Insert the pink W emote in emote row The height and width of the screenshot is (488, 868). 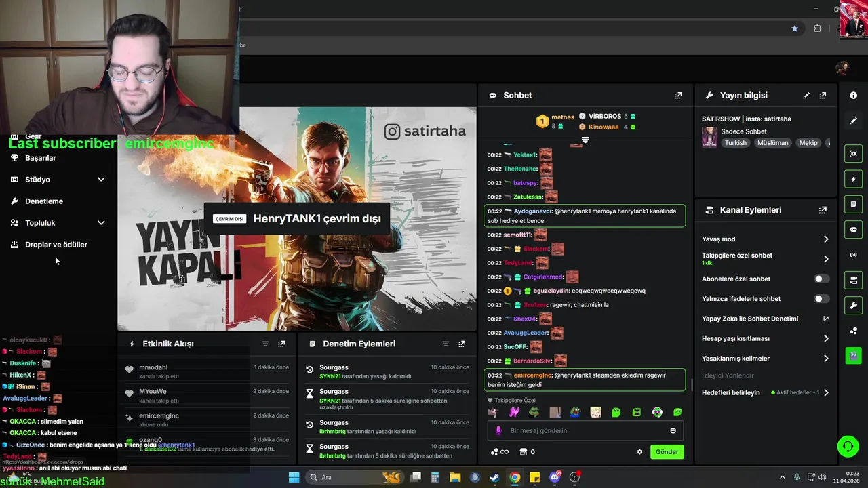pos(514,412)
